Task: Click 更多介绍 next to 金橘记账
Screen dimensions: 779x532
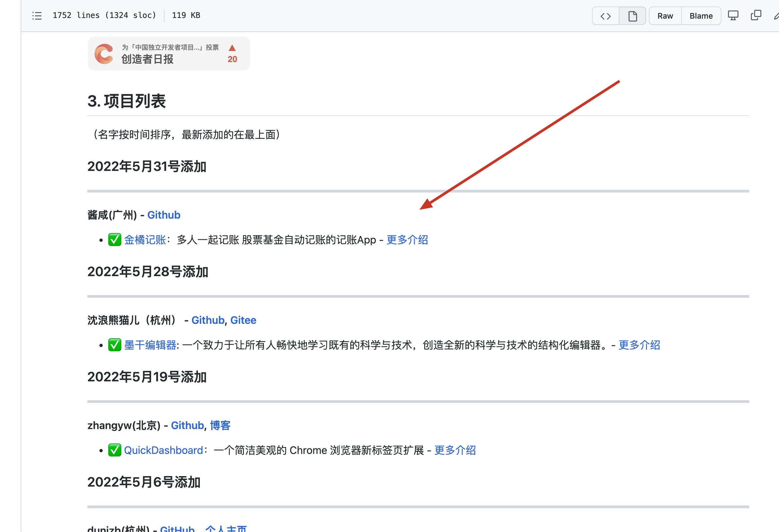Action: [x=407, y=240]
